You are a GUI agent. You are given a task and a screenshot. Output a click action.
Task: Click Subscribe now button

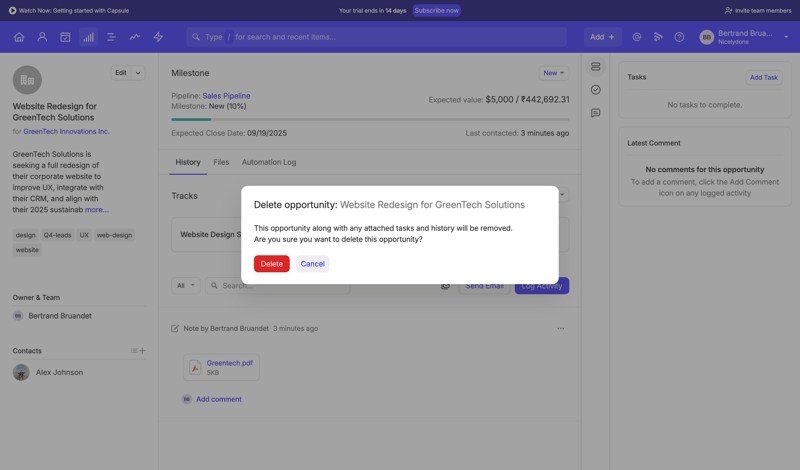click(x=436, y=10)
